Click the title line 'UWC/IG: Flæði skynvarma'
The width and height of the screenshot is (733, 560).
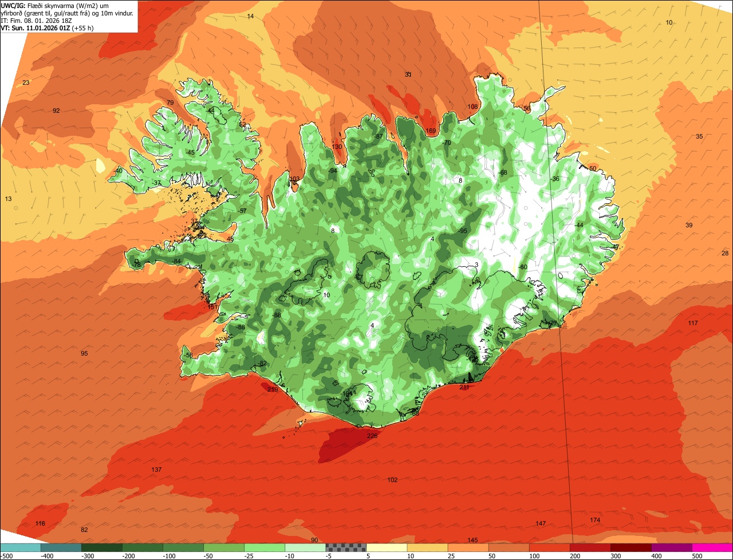tap(38, 6)
